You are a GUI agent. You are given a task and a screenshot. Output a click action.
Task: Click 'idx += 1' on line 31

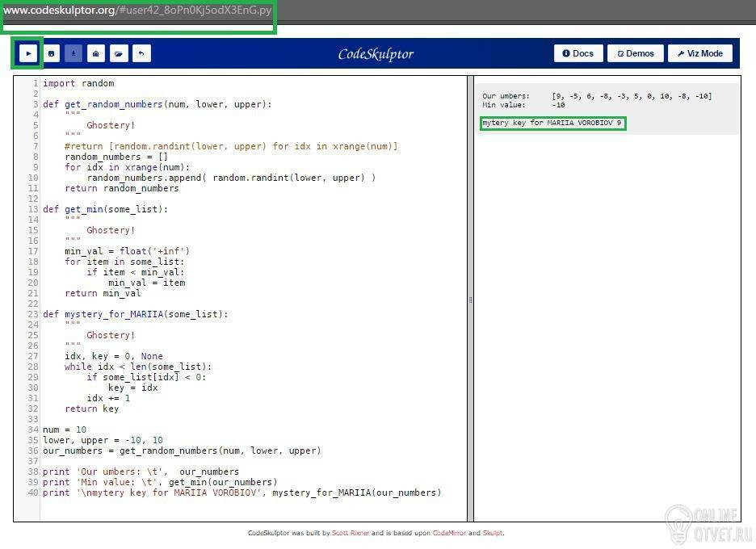(108, 399)
